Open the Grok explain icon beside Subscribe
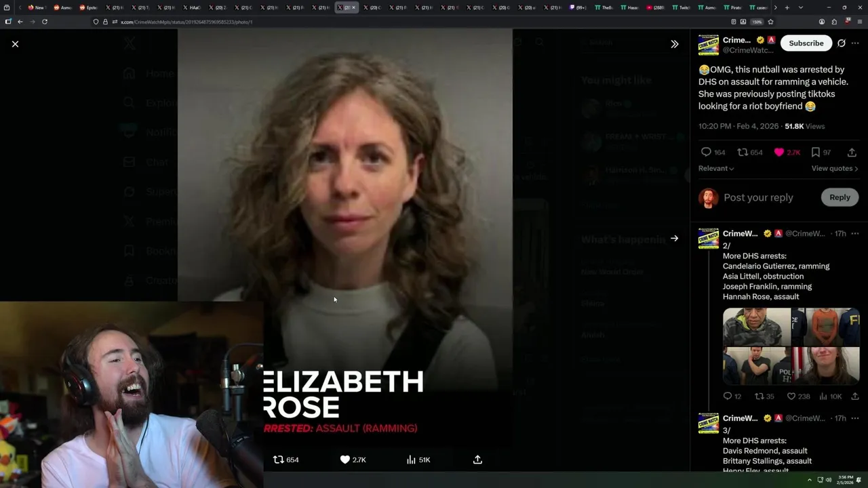868x488 pixels. pos(842,43)
